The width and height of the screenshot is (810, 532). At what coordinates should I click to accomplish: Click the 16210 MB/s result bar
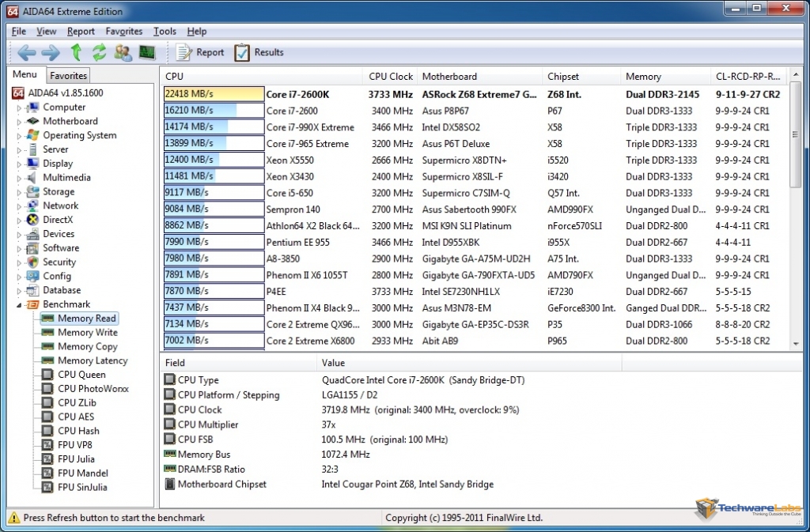click(x=214, y=111)
